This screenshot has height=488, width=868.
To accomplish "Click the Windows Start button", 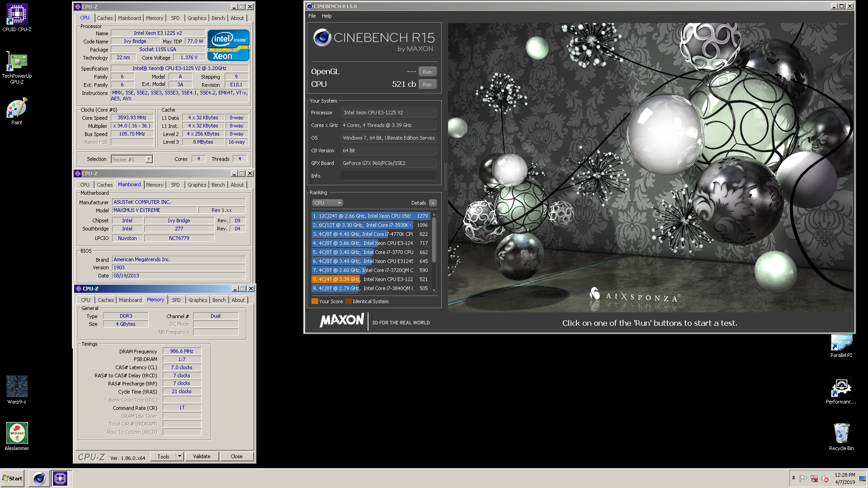I will [13, 478].
